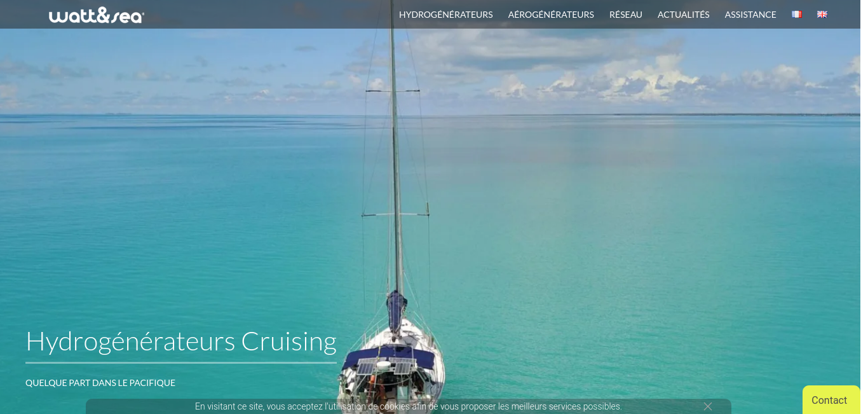
Task: Open the Aérogénérateurs menu
Action: click(x=551, y=15)
